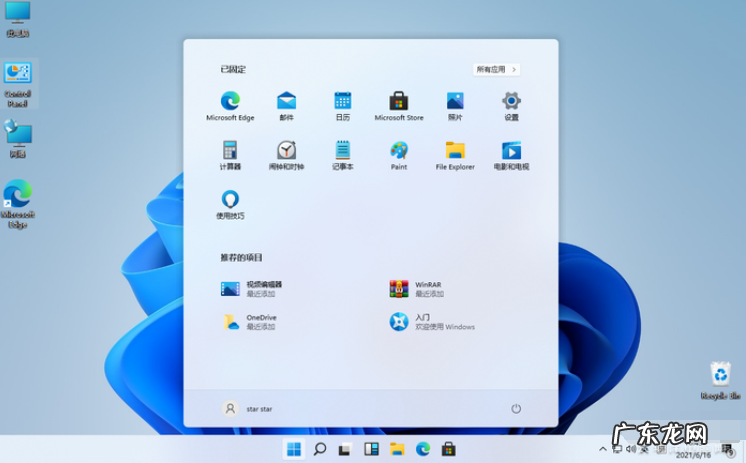Screen dimensions: 746x463
Task: Click the Windows Start button on taskbar
Action: 294,449
